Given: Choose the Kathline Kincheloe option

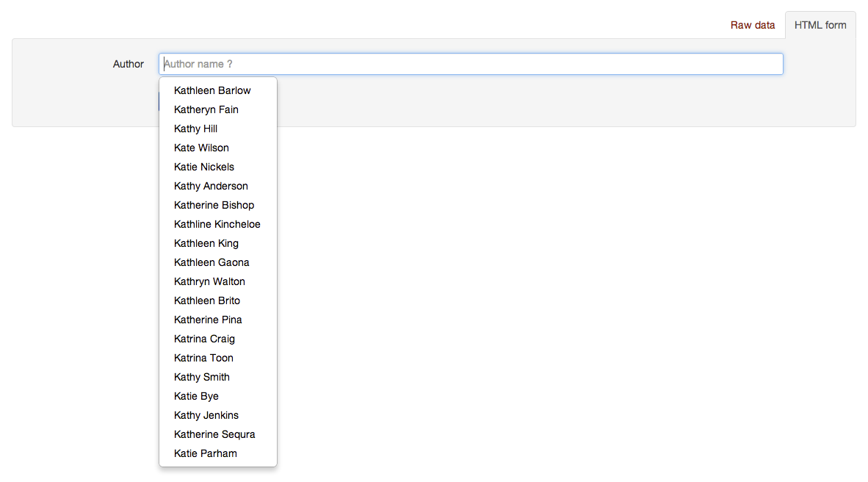Looking at the screenshot, I should tap(217, 224).
